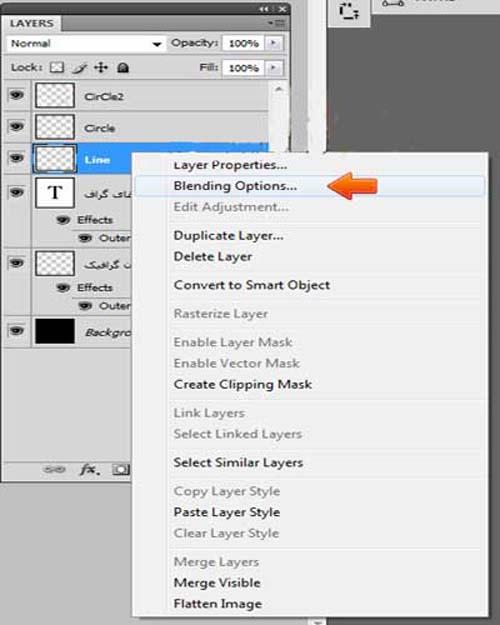The height and width of the screenshot is (625, 500).
Task: Choose Convert to Smart Object
Action: click(x=252, y=285)
